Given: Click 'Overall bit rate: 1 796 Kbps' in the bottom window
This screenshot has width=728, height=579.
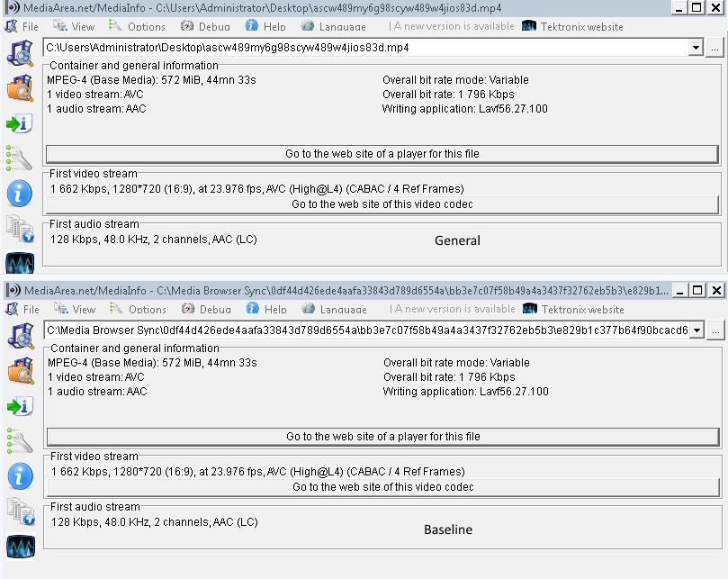Looking at the screenshot, I should (449, 377).
